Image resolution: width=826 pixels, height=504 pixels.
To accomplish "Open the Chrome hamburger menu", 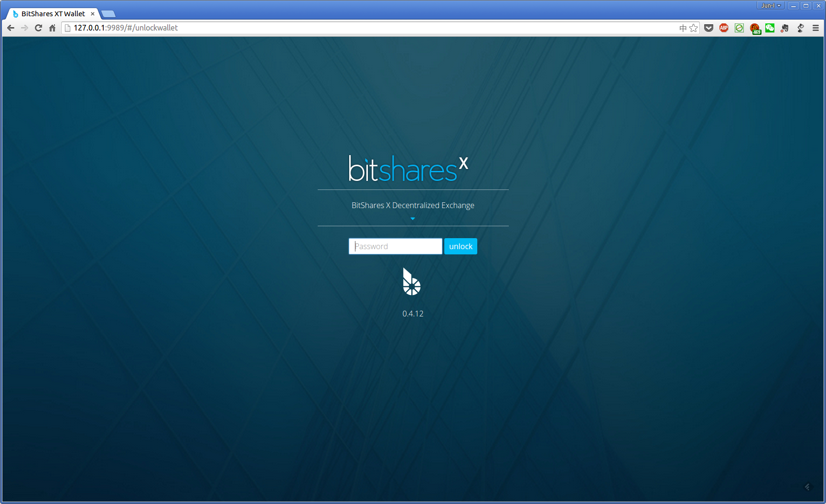I will pos(815,28).
